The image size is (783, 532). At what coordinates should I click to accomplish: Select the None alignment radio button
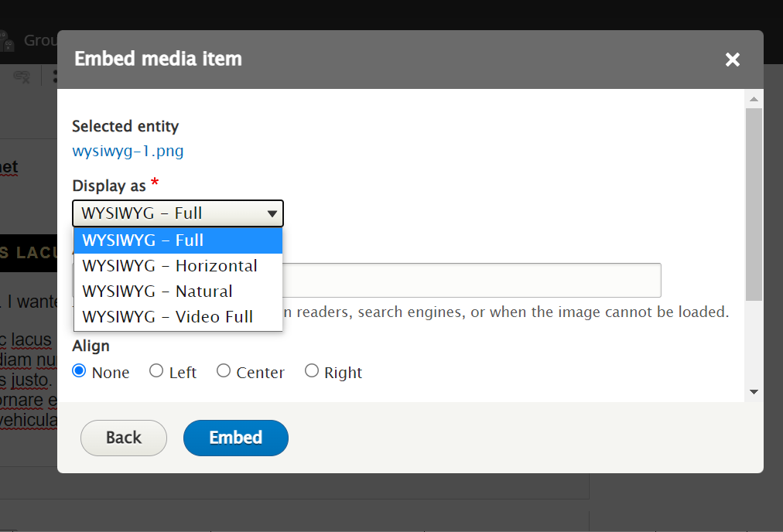click(x=79, y=371)
